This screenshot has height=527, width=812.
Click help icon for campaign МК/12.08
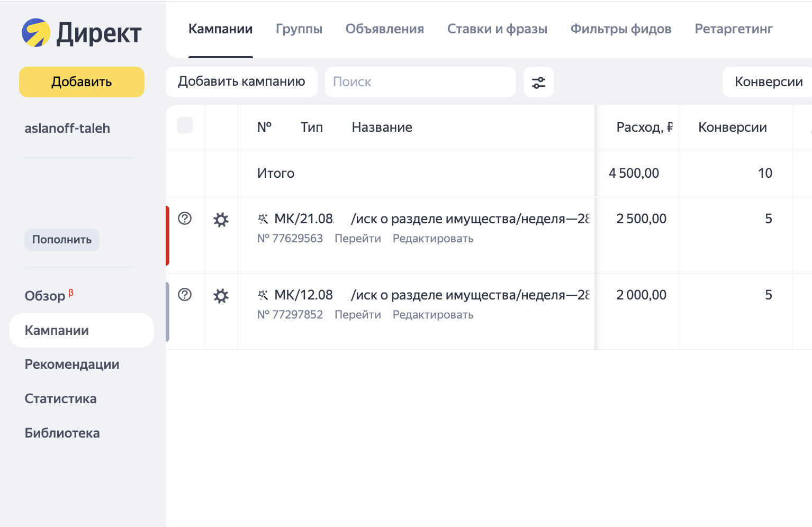tap(185, 295)
